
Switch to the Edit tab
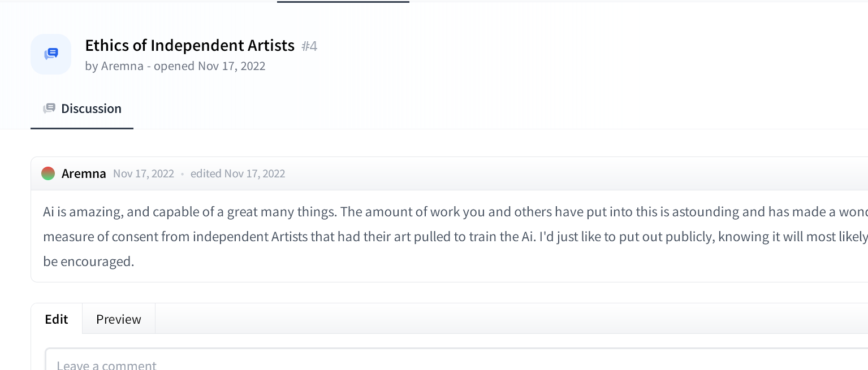point(57,319)
